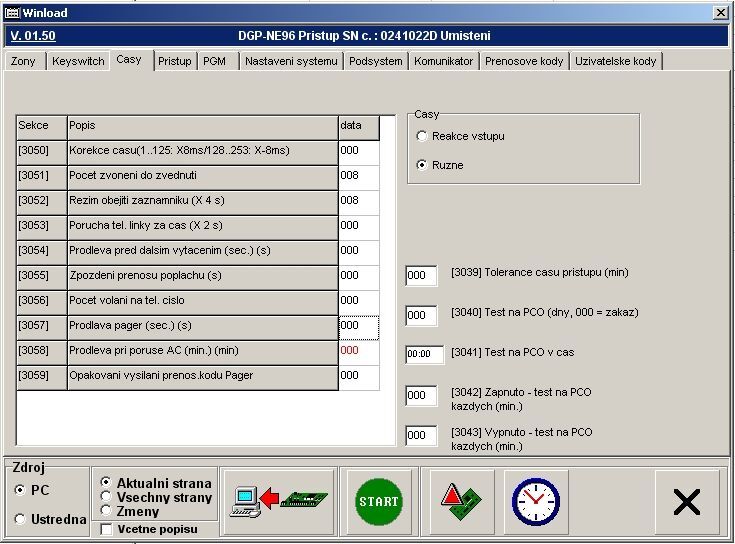The image size is (735, 544).
Task: Click the Tolerance casu pristupu input field
Action: (x=421, y=276)
